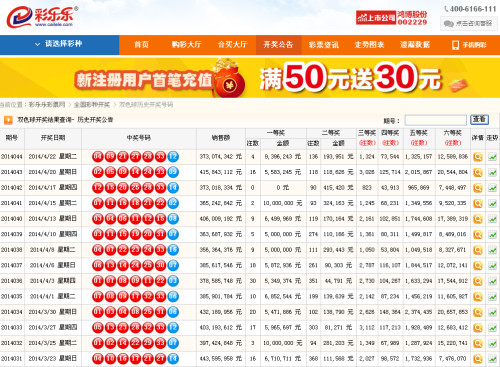The image size is (500, 367).
Task: View trend chart for draw 2014031
Action: pyautogui.click(x=492, y=359)
